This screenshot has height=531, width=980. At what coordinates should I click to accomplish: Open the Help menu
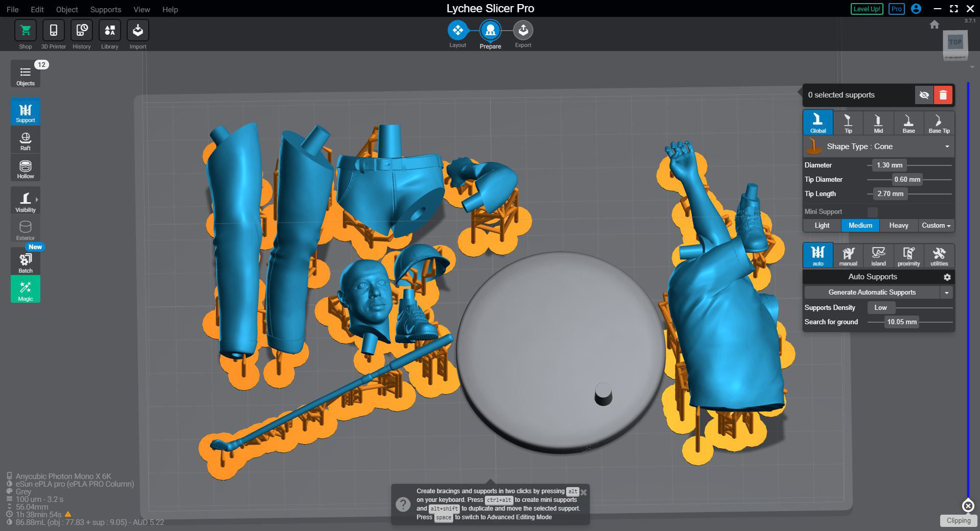pyautogui.click(x=170, y=9)
